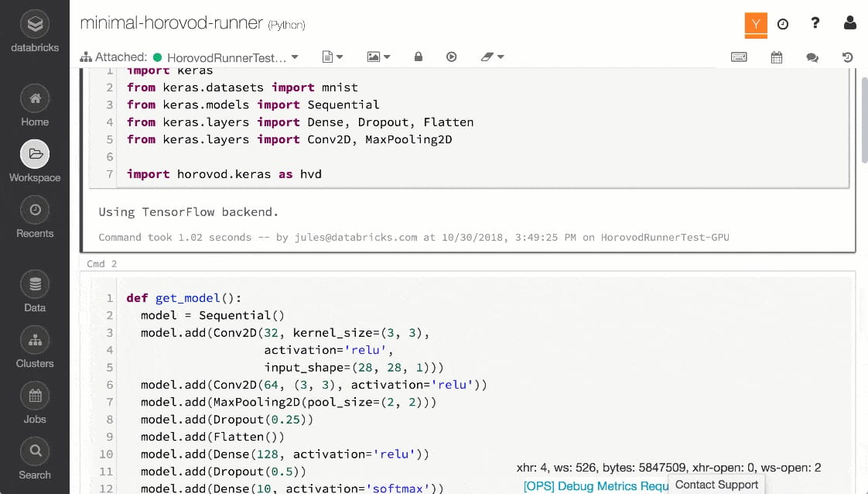This screenshot has height=494, width=868.
Task: Open the View menu dropdown with image icon
Action: click(x=378, y=57)
